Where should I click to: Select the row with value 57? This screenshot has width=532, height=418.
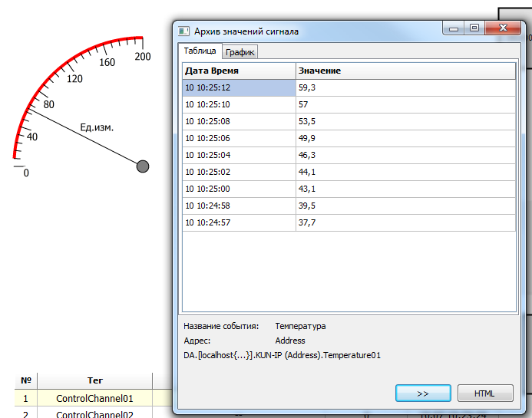405,104
